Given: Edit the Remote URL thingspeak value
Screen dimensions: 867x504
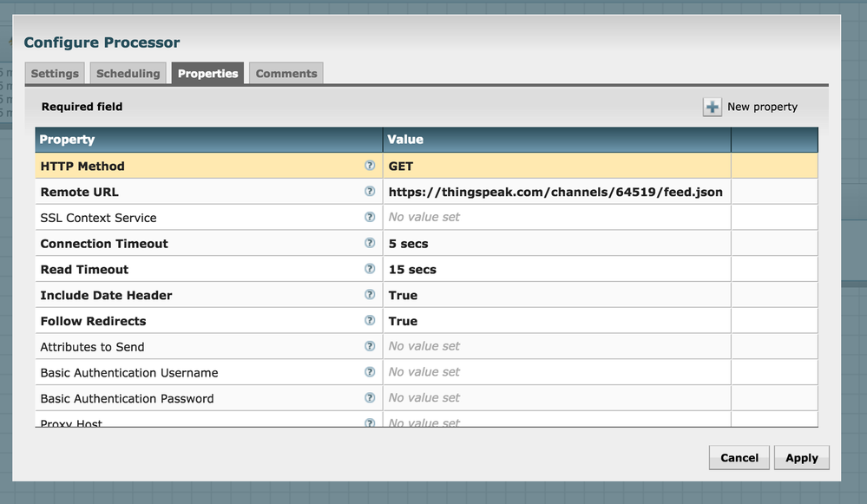Looking at the screenshot, I should coord(557,192).
